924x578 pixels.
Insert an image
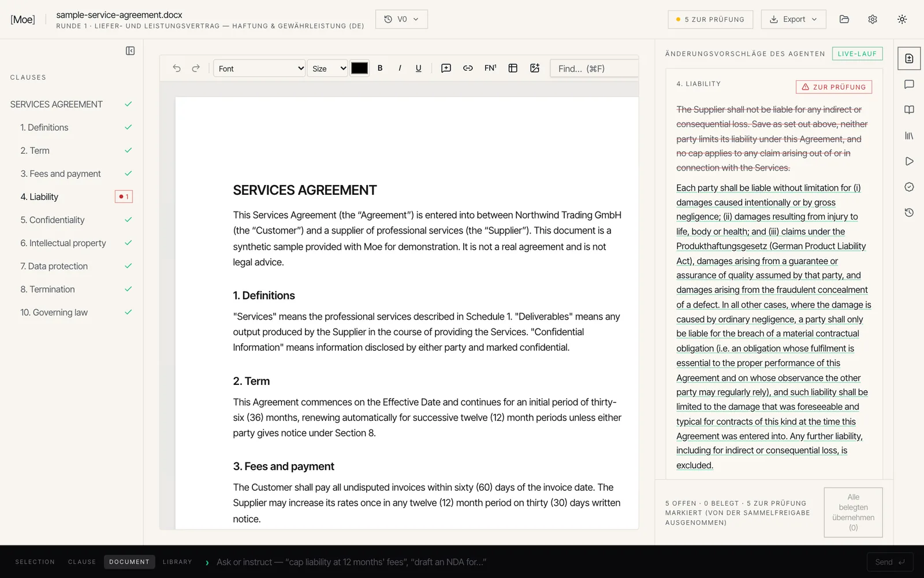(535, 68)
